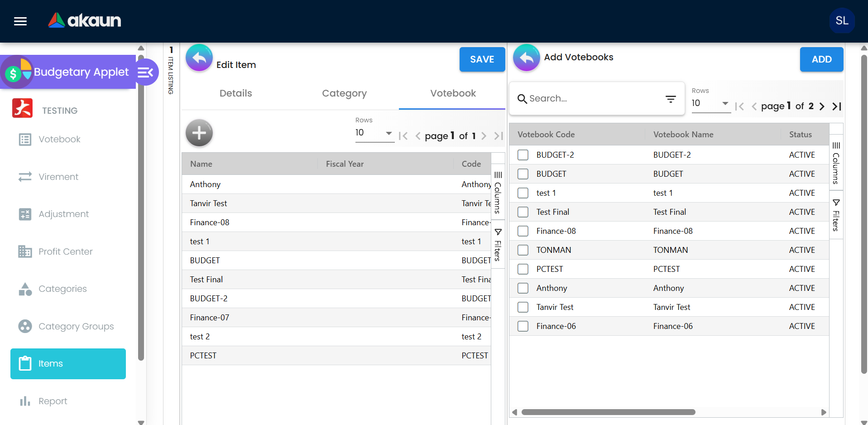This screenshot has width=868, height=425.
Task: Click the ADD button for votebooks
Action: pyautogui.click(x=821, y=59)
